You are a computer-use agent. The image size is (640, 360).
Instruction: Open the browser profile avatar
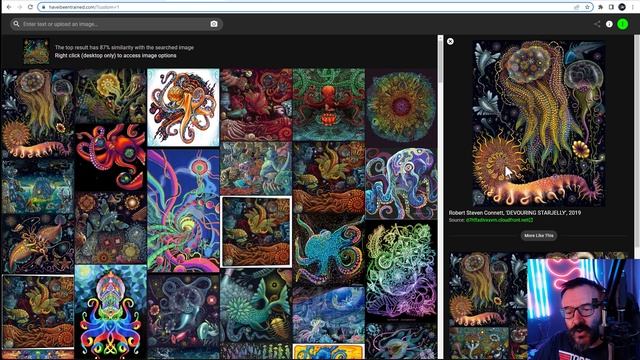coord(622,7)
